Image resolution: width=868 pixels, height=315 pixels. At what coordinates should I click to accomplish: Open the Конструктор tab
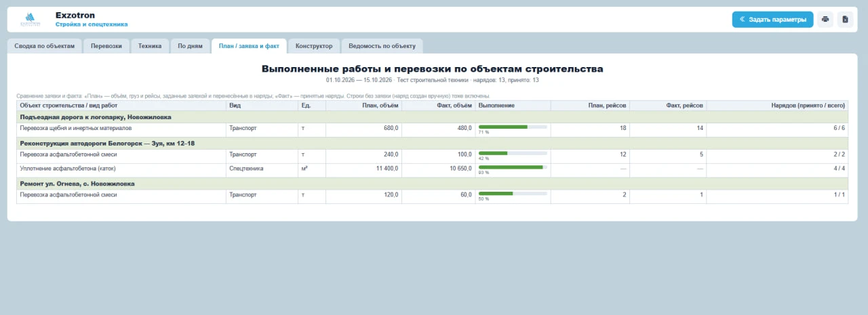[314, 46]
